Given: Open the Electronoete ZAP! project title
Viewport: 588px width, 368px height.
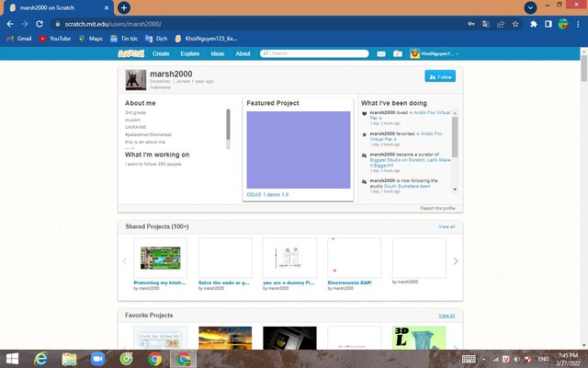Looking at the screenshot, I should point(349,282).
